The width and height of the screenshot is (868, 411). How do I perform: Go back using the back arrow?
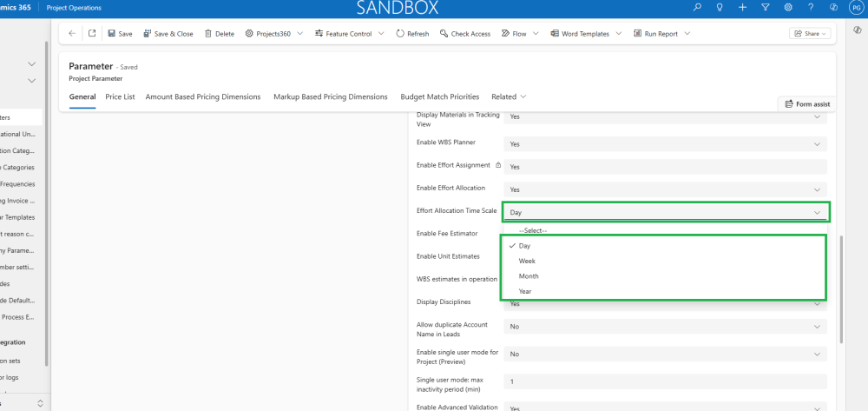coord(72,33)
